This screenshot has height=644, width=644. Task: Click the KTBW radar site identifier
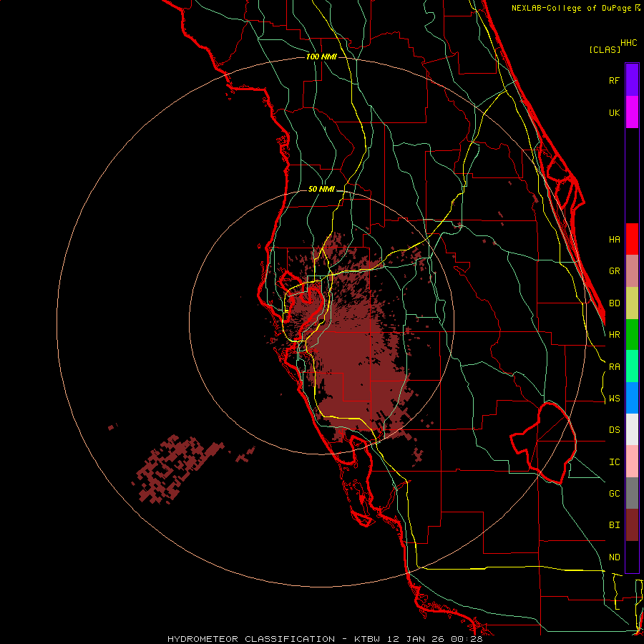point(367,639)
